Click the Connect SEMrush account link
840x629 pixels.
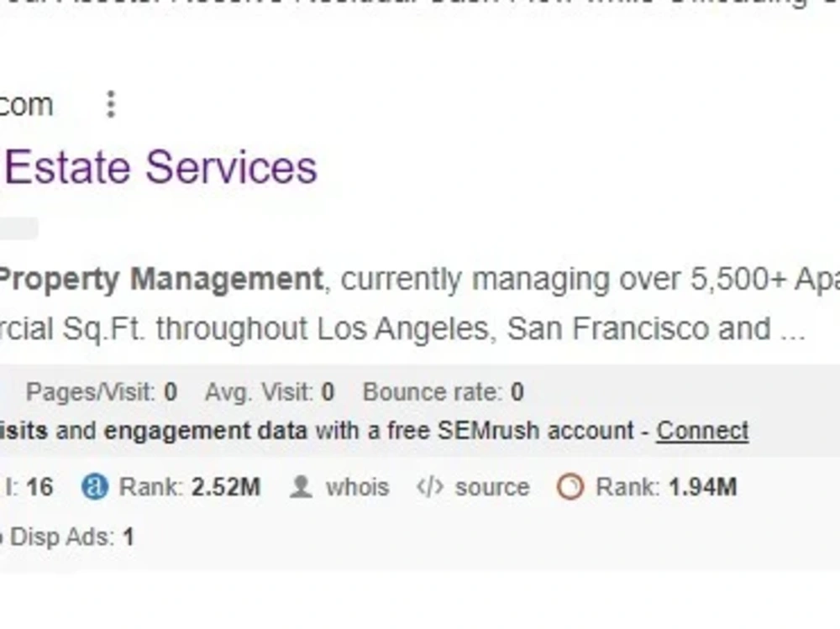tap(703, 431)
